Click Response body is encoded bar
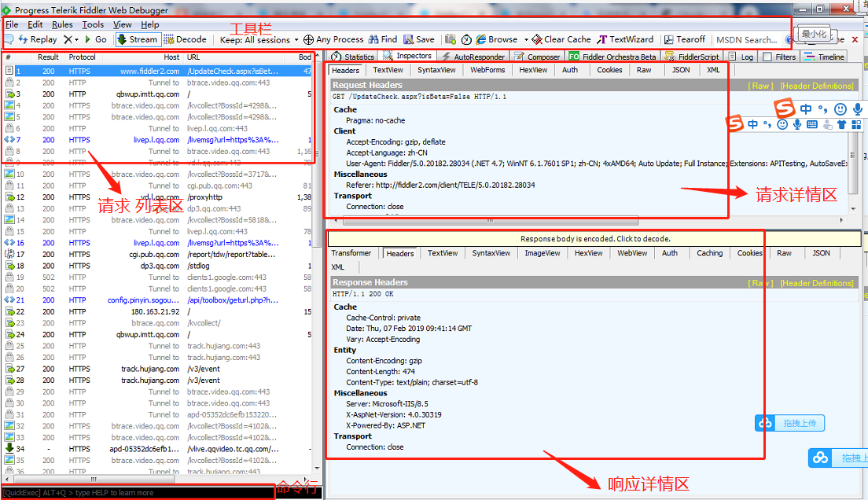 point(594,239)
